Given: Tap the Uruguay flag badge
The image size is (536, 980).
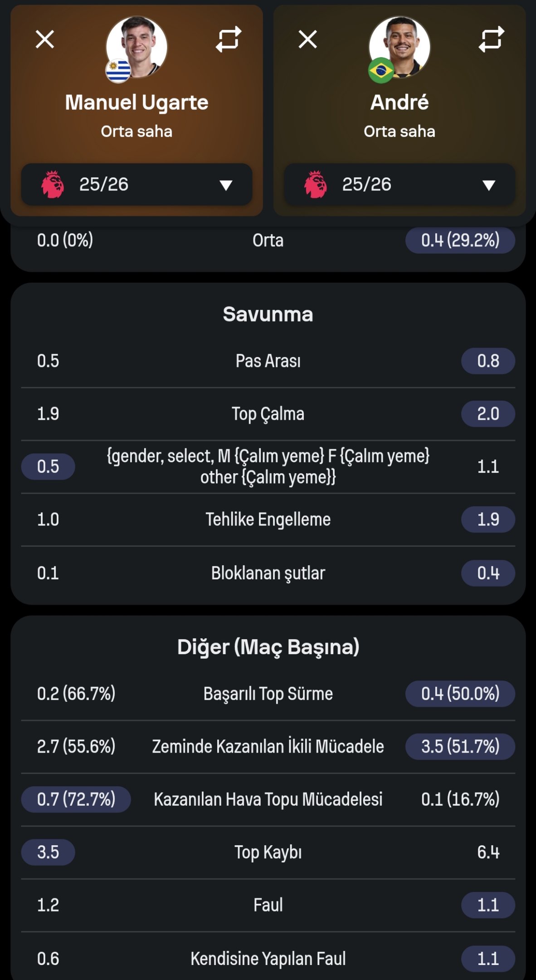Looking at the screenshot, I should 118,71.
